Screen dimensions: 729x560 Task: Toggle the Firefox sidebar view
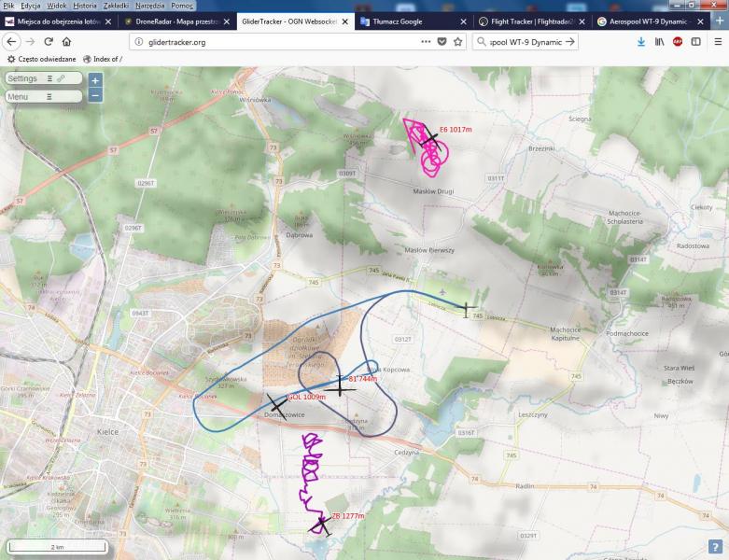pos(695,41)
